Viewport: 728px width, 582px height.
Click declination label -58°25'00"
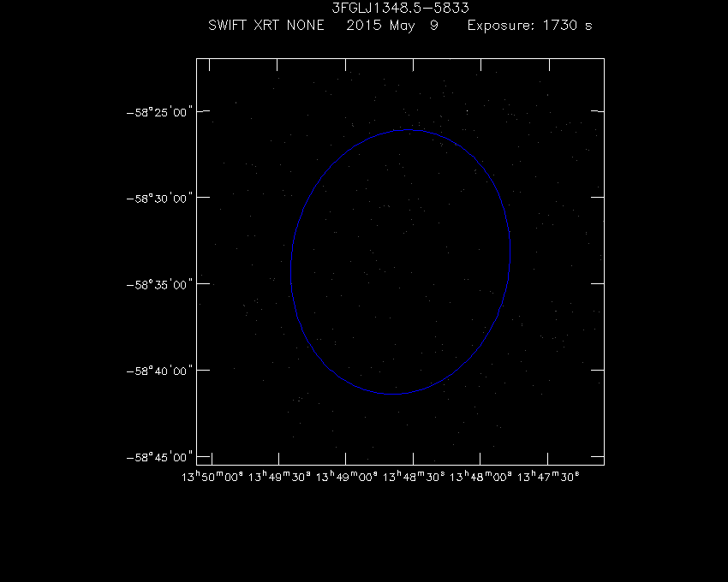(159, 112)
